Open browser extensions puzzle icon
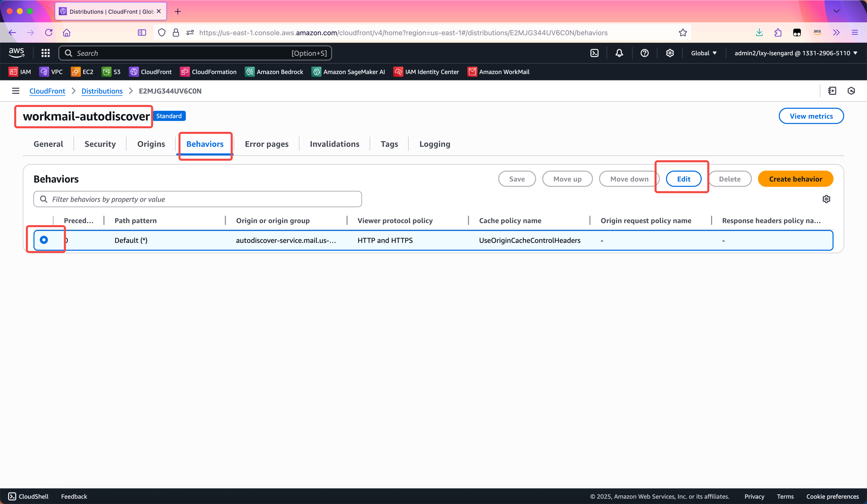 point(778,32)
